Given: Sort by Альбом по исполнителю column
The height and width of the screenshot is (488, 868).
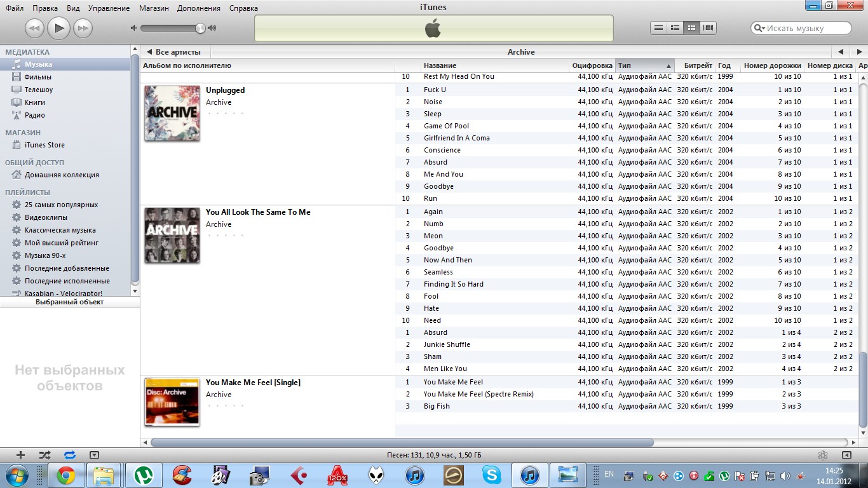Looking at the screenshot, I should point(268,65).
